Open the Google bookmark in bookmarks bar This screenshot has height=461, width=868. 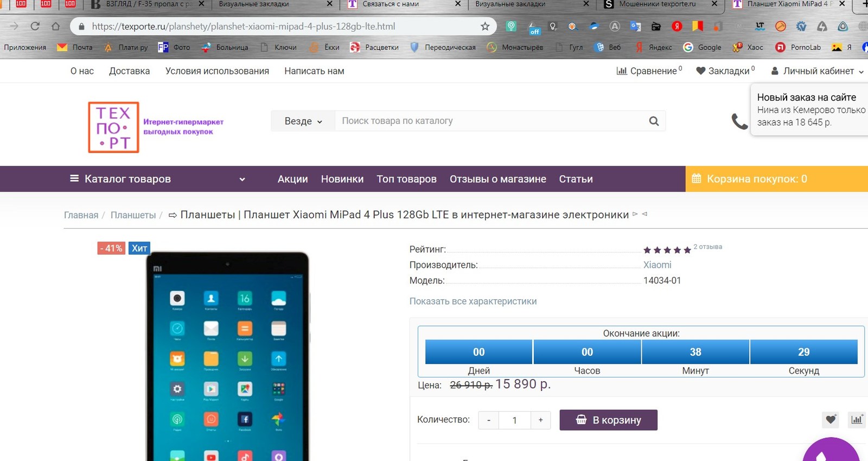[x=702, y=47]
